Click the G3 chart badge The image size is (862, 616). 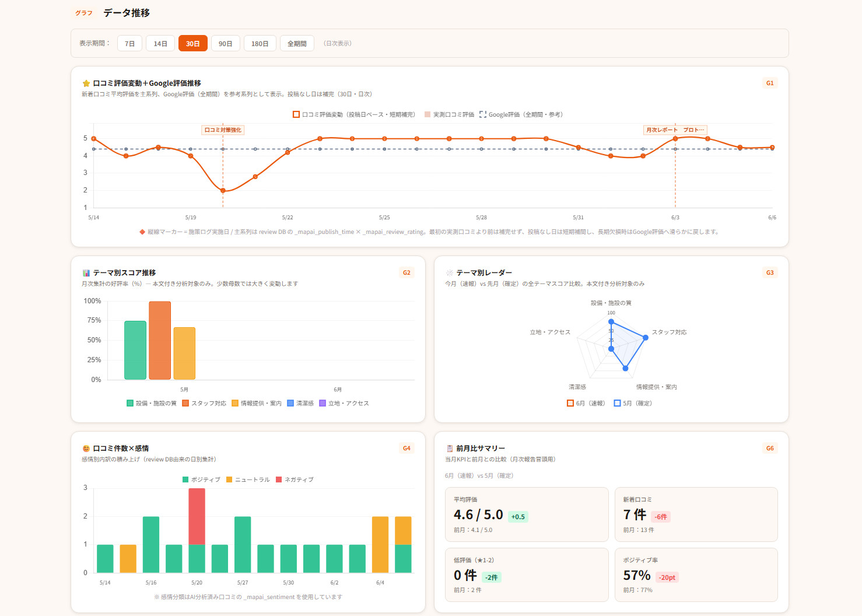(x=770, y=273)
